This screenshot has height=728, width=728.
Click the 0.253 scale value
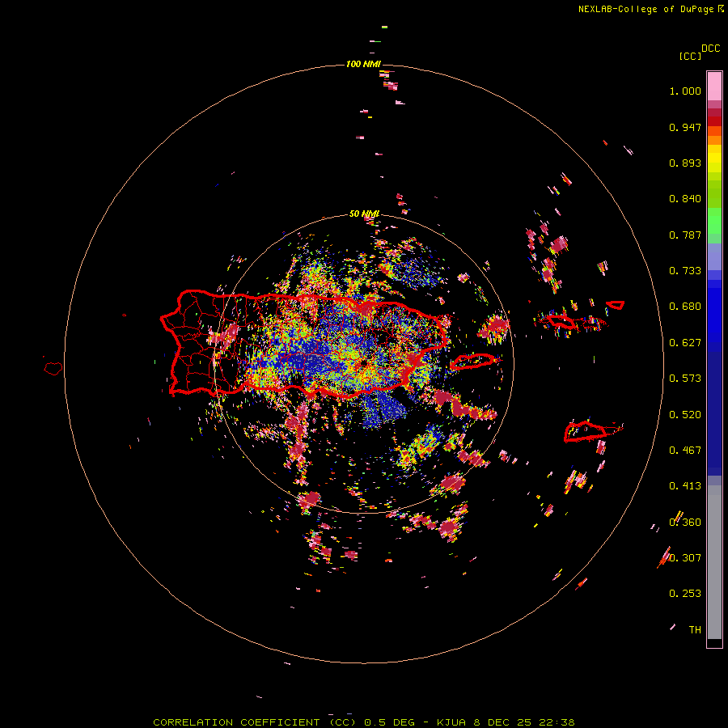685,594
